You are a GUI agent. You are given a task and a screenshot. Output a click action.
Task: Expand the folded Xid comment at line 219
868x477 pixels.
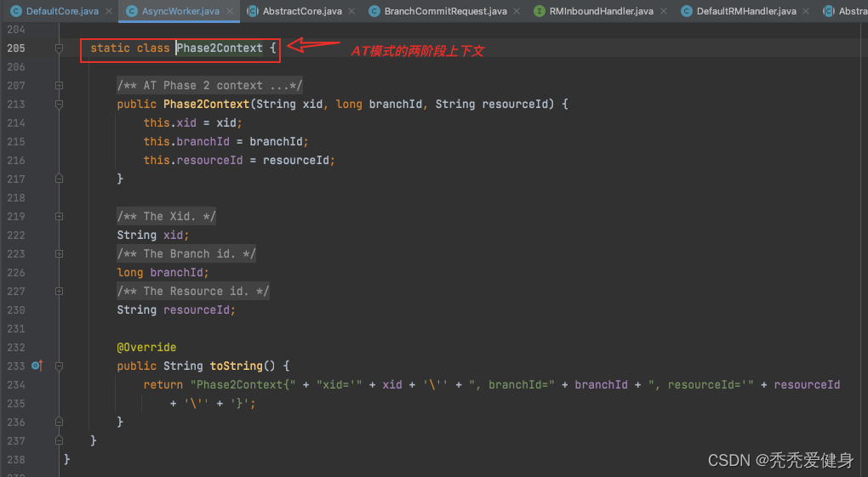(60, 216)
